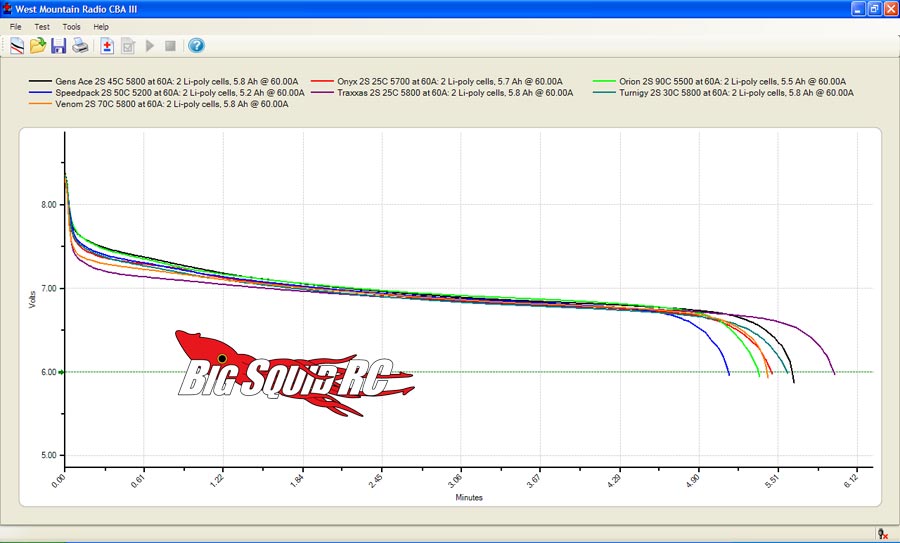Click the end of the purple Traxxas curve
The width and height of the screenshot is (900, 543).
pyautogui.click(x=834, y=373)
